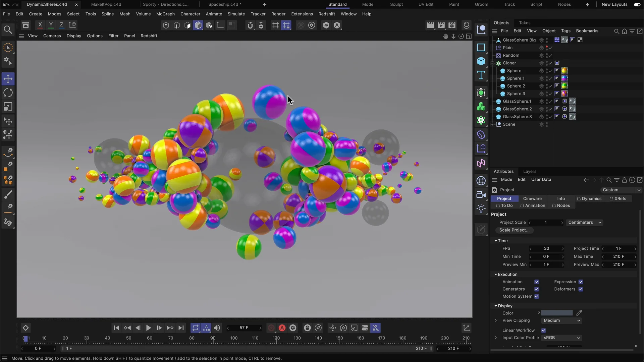Select the Nodes editor icon
This screenshot has height=362, width=644.
[481, 164]
